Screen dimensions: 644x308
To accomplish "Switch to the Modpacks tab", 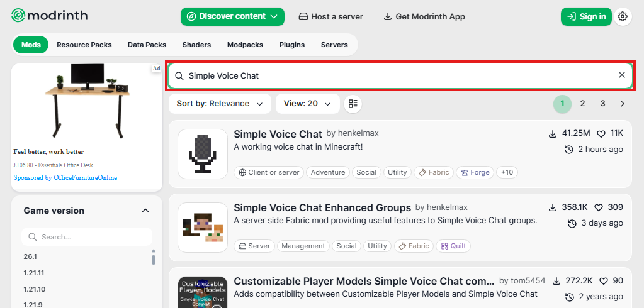I will pyautogui.click(x=245, y=45).
